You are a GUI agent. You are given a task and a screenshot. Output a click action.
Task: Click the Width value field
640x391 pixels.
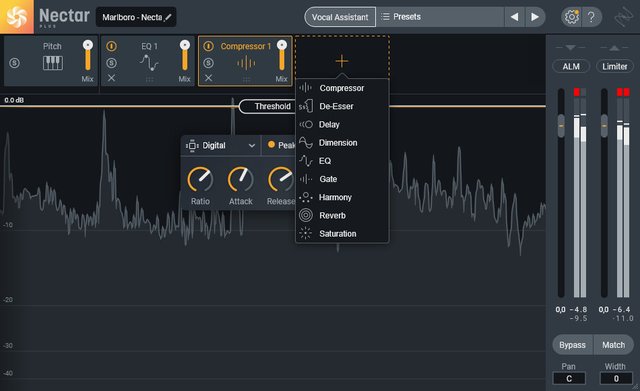pyautogui.click(x=616, y=378)
